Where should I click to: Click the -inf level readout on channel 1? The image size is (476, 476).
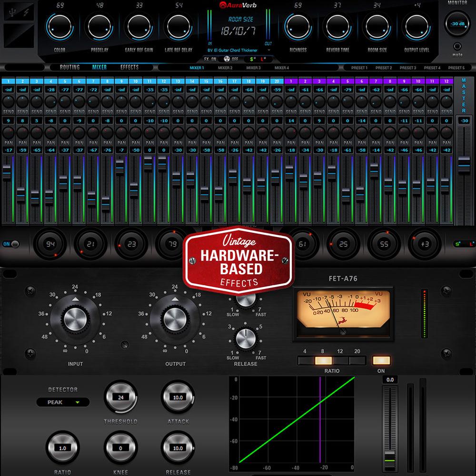10,88
